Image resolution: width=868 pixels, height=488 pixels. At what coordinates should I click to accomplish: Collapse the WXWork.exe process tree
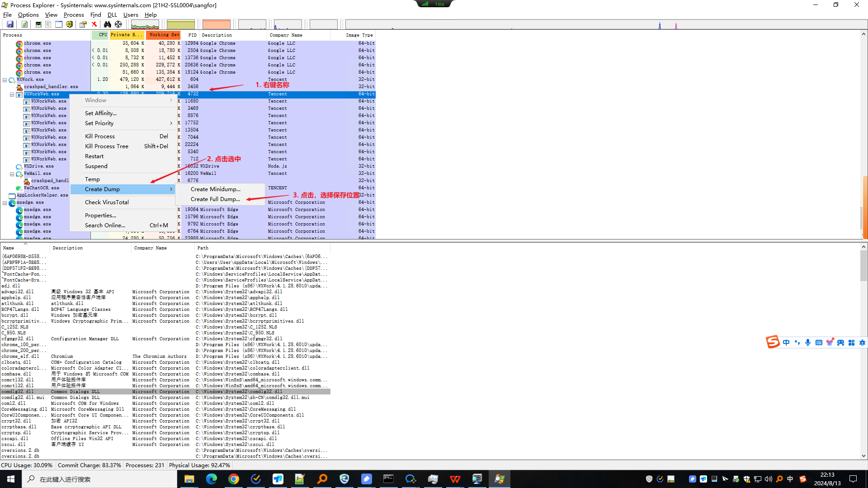(x=5, y=80)
